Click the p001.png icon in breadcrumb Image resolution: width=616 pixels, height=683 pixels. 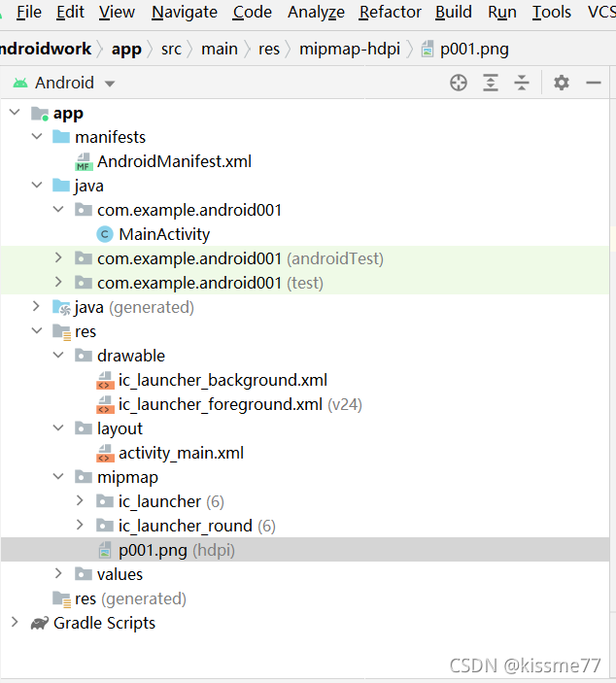tap(428, 49)
